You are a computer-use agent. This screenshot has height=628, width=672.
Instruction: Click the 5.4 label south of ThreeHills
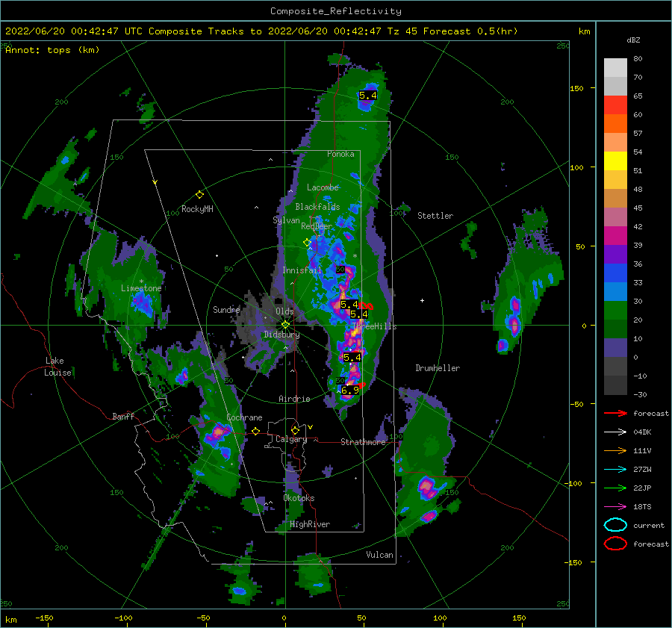click(x=352, y=357)
